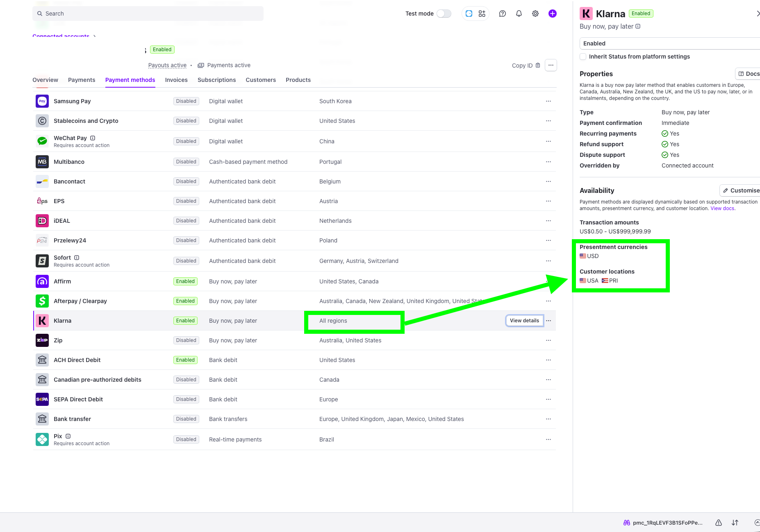760x532 pixels.
Task: Click the Customise availability button
Action: 741,190
